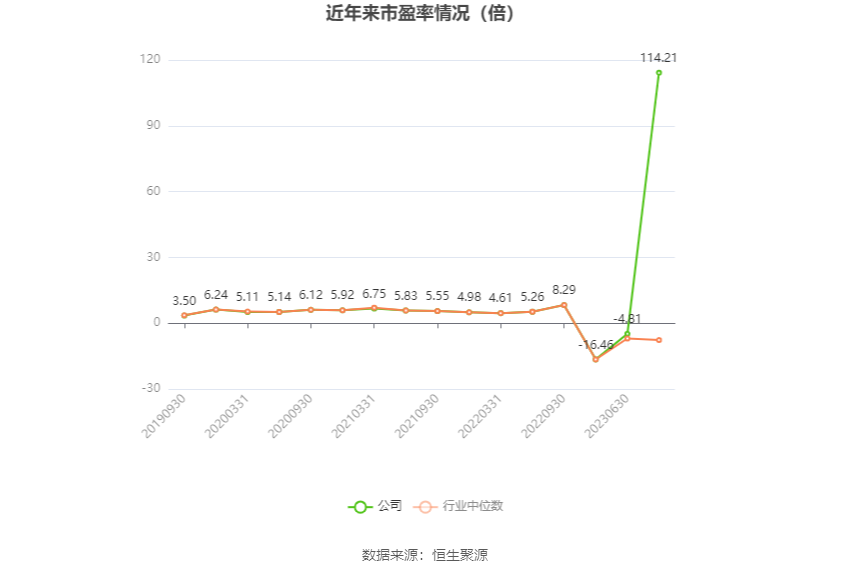Image resolution: width=850 pixels, height=575 pixels.
Task: Click the 5.26 data point marker
Action: pos(532,312)
